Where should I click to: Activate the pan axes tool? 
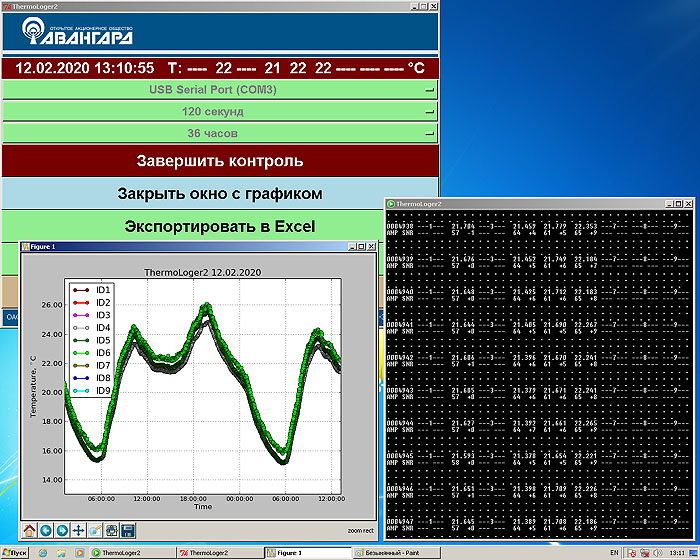(x=79, y=531)
